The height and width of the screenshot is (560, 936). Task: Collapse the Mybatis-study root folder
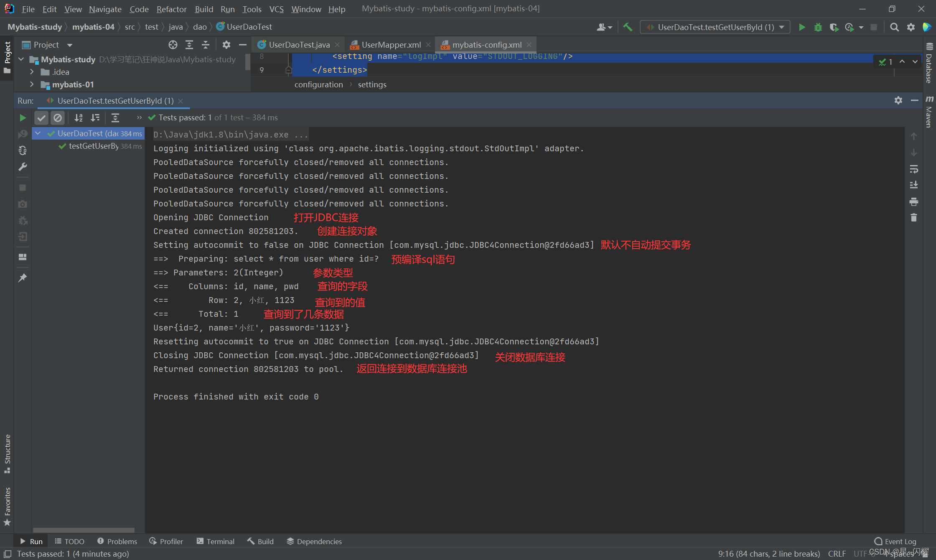pos(21,59)
